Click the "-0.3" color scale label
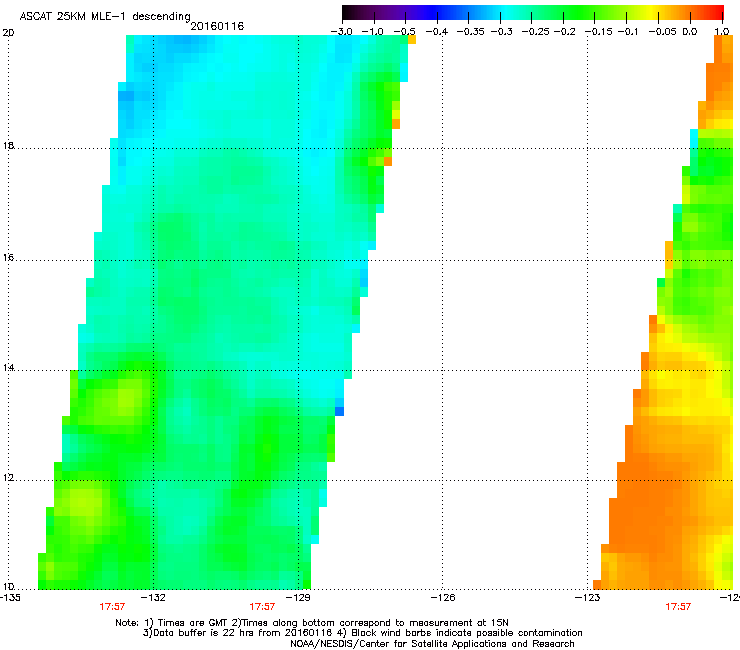The image size is (740, 650). click(x=501, y=32)
